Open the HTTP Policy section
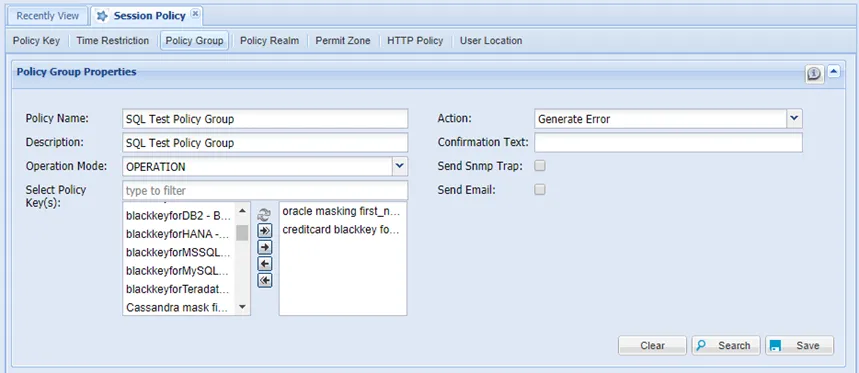This screenshot has height=373, width=859. tap(415, 41)
